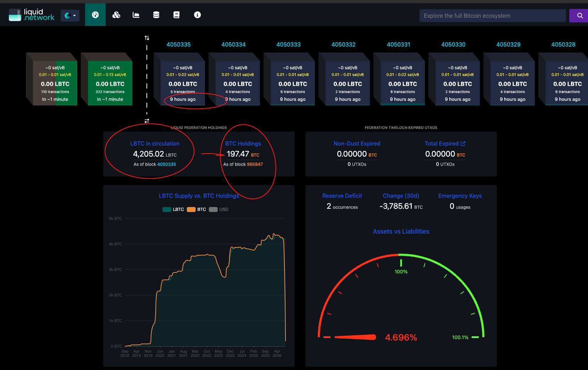Open the Federation cubes icon page
588x370 pixels.
tap(116, 15)
